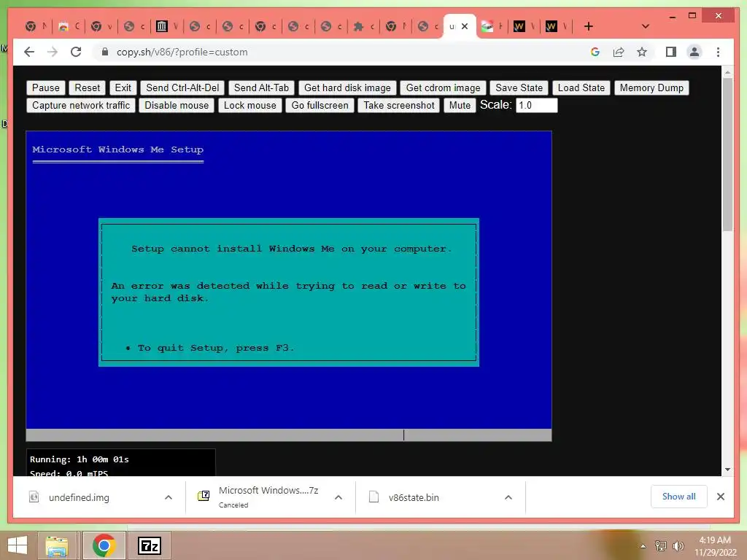The image size is (747, 560).
Task: Send Alt-Tab to the emulator
Action: (x=262, y=87)
